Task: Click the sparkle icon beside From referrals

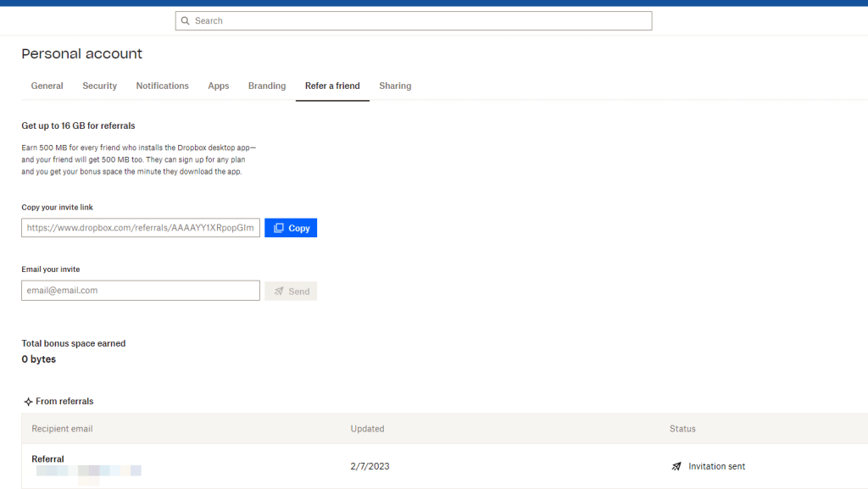Action: click(27, 401)
